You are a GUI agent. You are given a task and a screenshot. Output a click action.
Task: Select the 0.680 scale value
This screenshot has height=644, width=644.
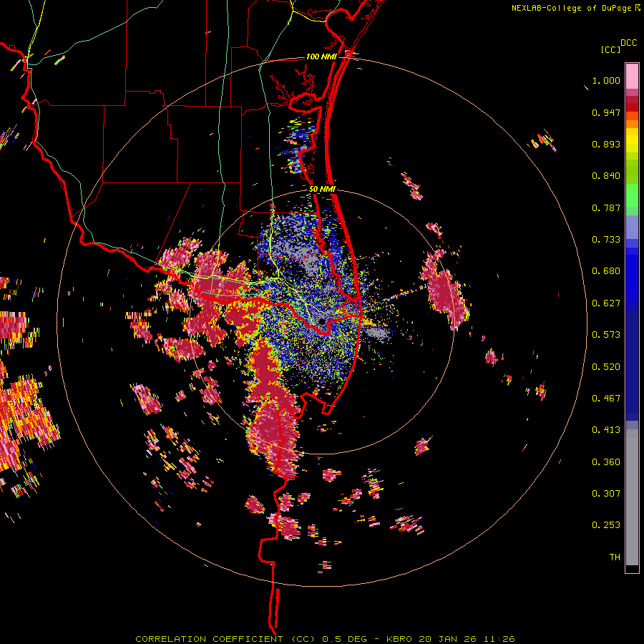click(x=606, y=271)
